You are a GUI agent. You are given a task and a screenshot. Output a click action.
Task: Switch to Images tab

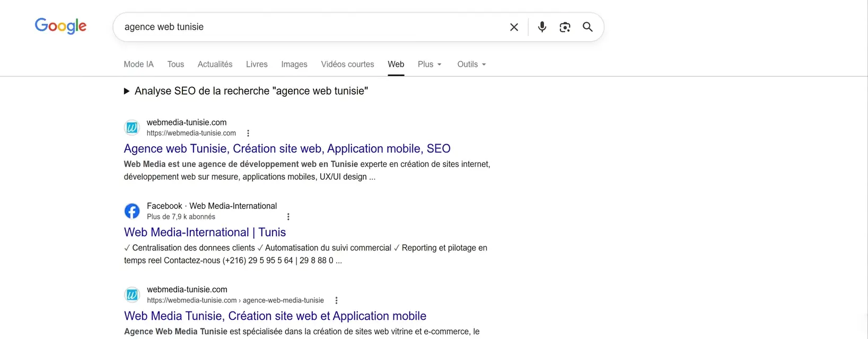point(294,64)
